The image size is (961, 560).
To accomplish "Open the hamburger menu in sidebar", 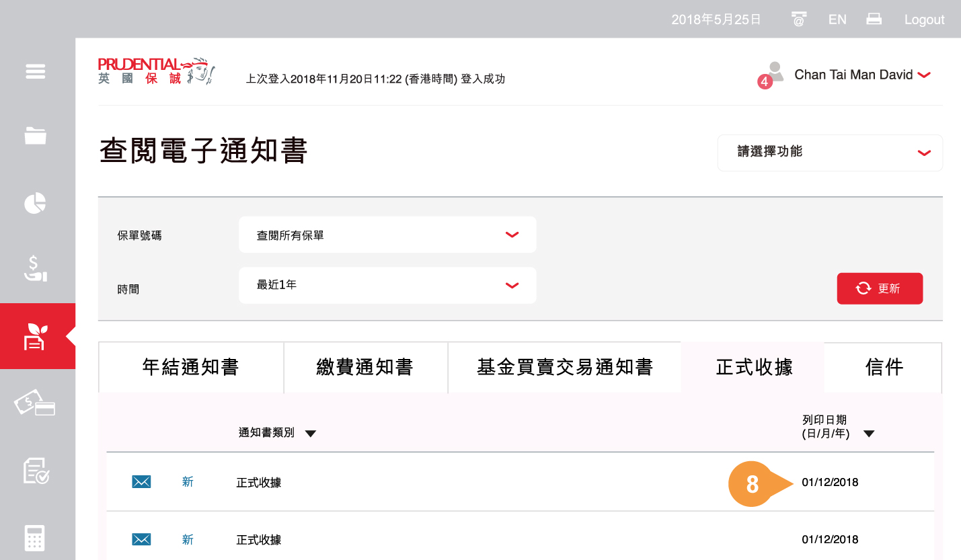I will [36, 71].
